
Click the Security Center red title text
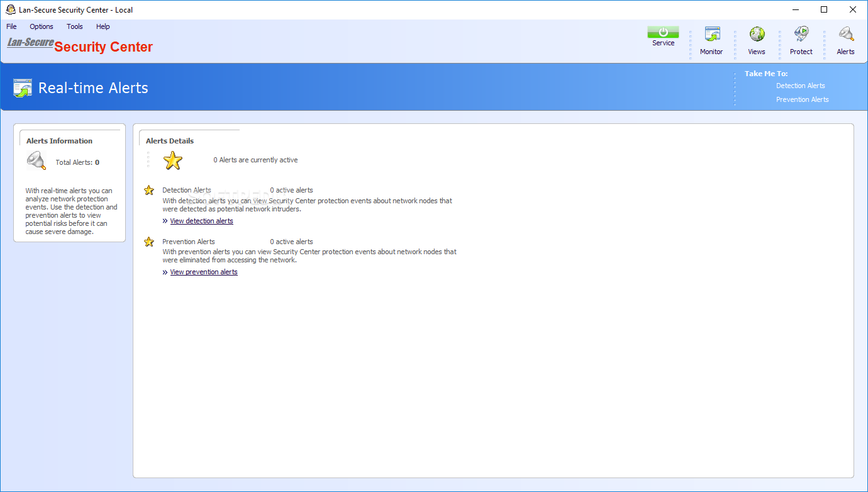coord(104,47)
